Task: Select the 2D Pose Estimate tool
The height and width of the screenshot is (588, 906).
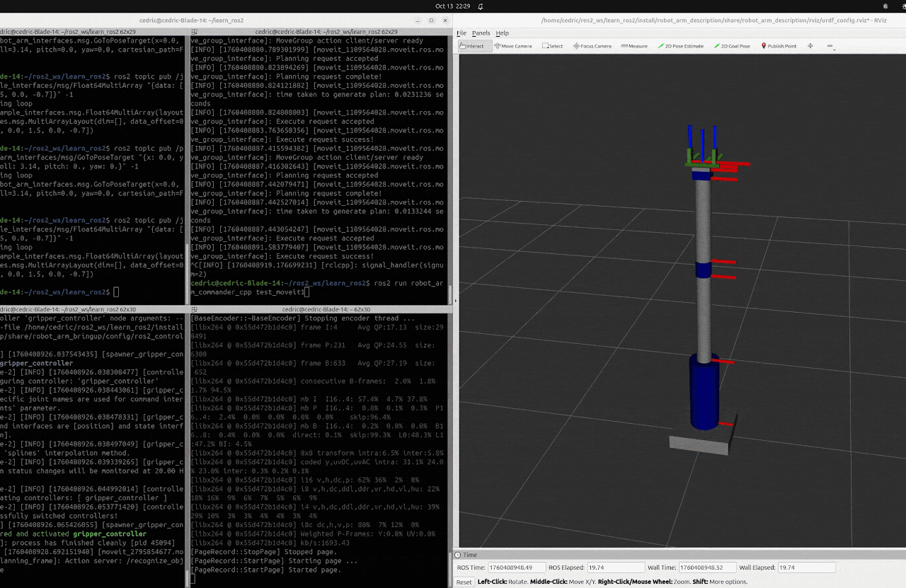Action: click(681, 46)
